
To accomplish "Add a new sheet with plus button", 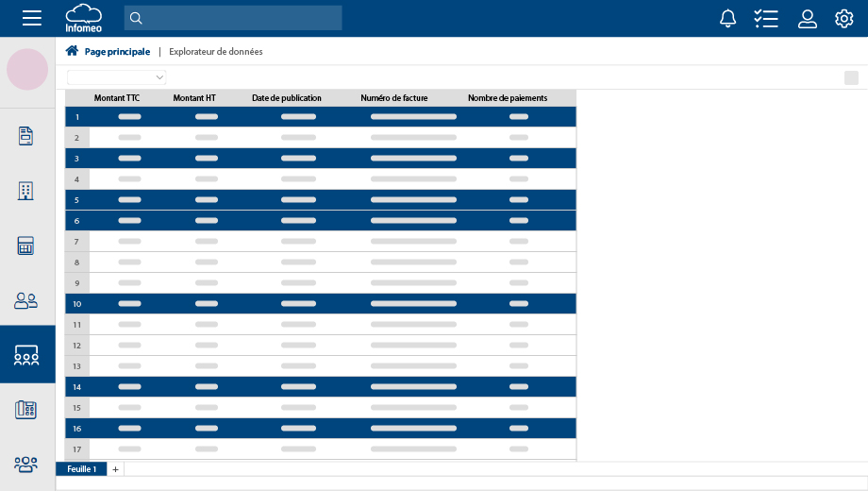I will 115,469.
